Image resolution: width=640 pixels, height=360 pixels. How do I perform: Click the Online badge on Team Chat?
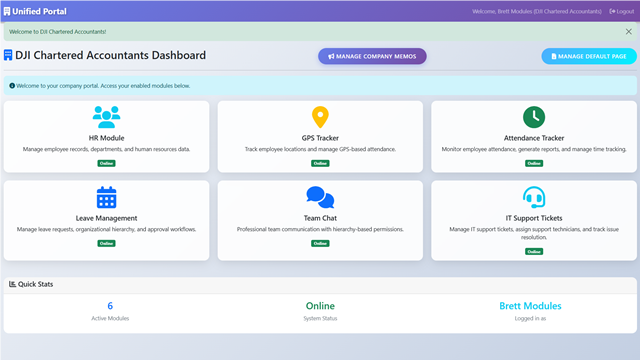[x=320, y=243]
